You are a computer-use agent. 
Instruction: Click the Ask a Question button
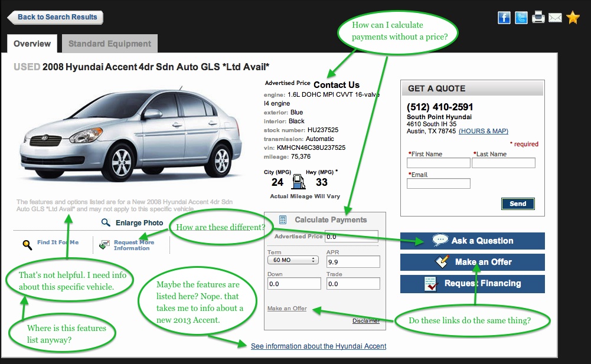(x=472, y=241)
